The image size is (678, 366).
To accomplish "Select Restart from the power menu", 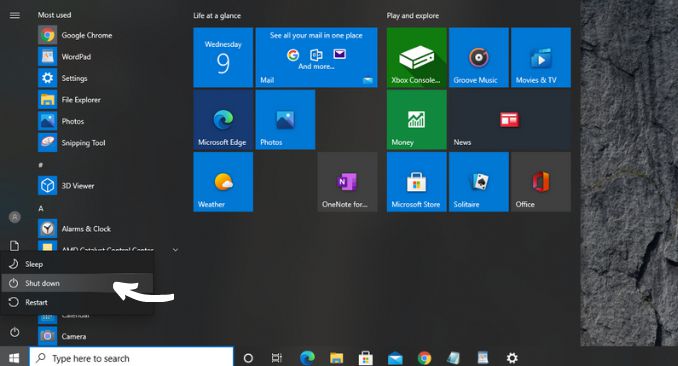I will pyautogui.click(x=77, y=302).
